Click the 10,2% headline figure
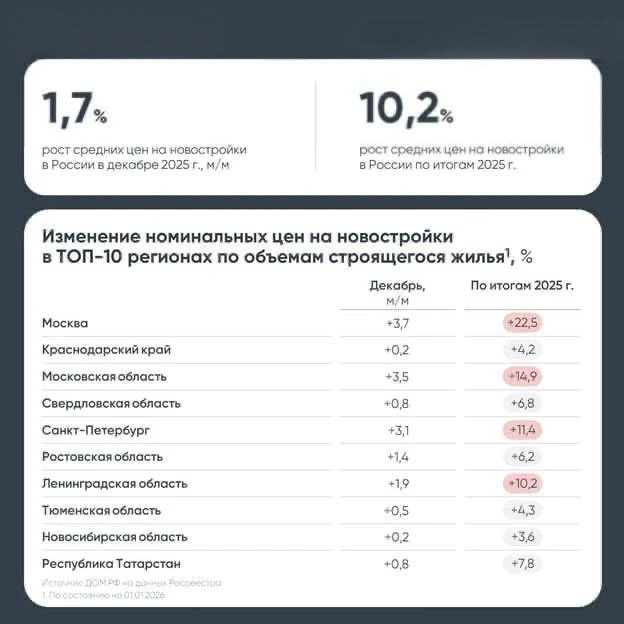 (x=406, y=108)
